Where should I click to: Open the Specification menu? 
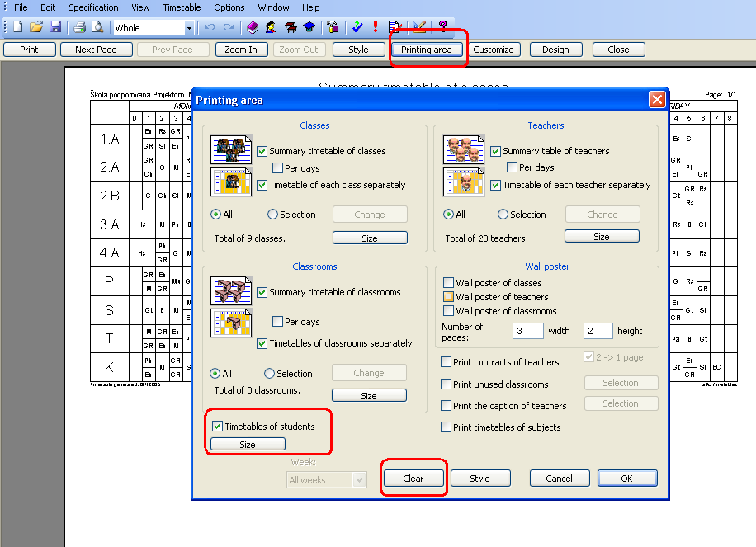coord(93,7)
